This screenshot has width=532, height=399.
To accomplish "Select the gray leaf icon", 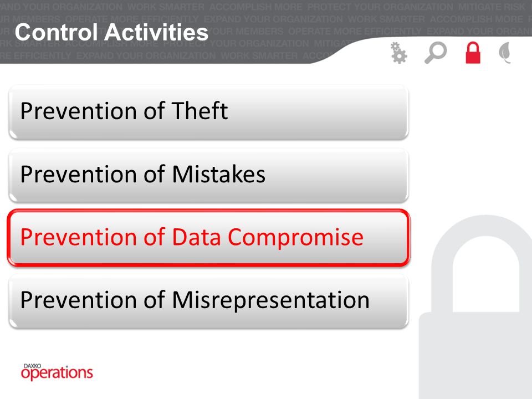I will (505, 53).
